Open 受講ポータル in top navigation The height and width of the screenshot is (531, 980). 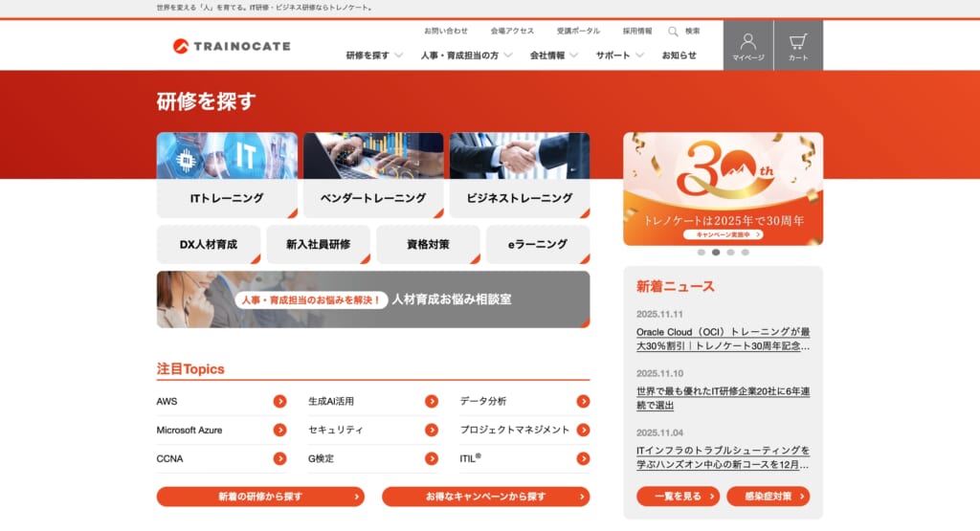578,31
